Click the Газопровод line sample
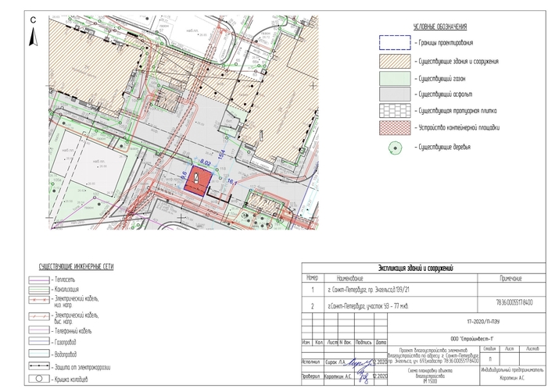 tap(39, 341)
